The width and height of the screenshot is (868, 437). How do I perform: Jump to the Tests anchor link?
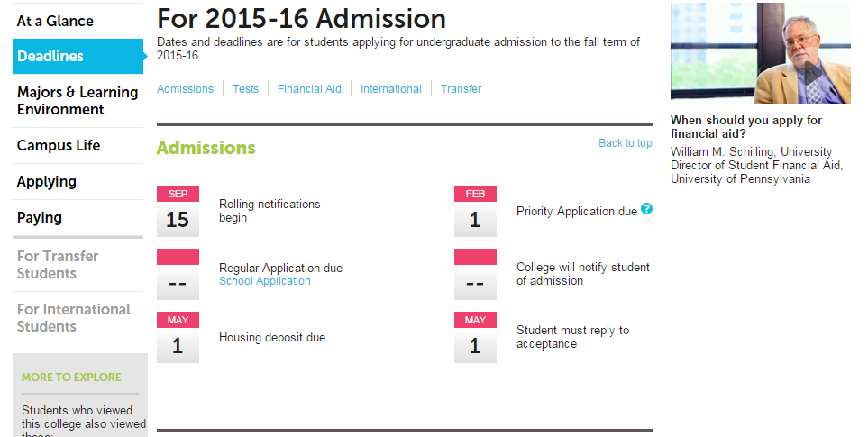click(245, 89)
